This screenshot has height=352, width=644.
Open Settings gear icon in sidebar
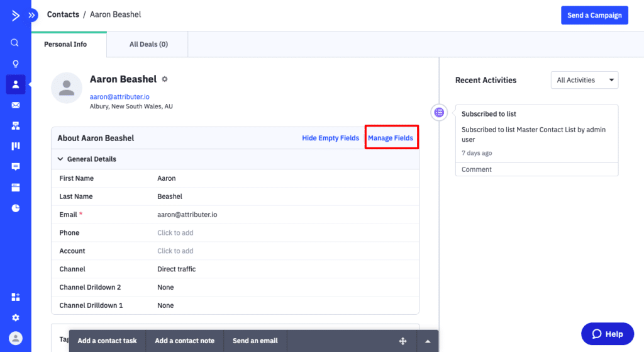pyautogui.click(x=16, y=317)
